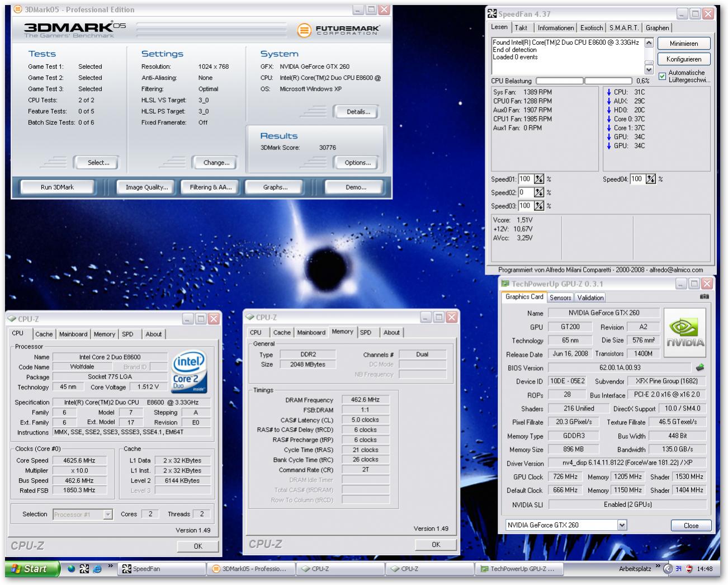Click the SpeedFan log scrollbar up arrow
Viewport: 728px width, 585px height.
pyautogui.click(x=649, y=43)
